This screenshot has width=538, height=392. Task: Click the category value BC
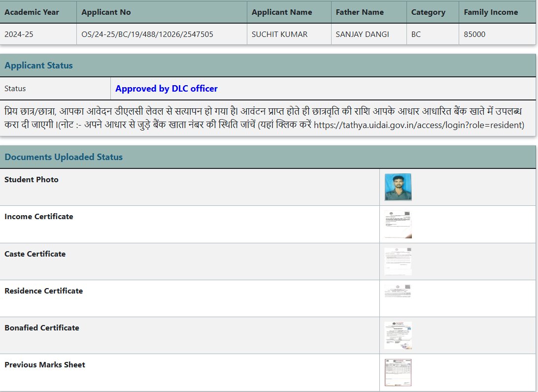point(416,34)
